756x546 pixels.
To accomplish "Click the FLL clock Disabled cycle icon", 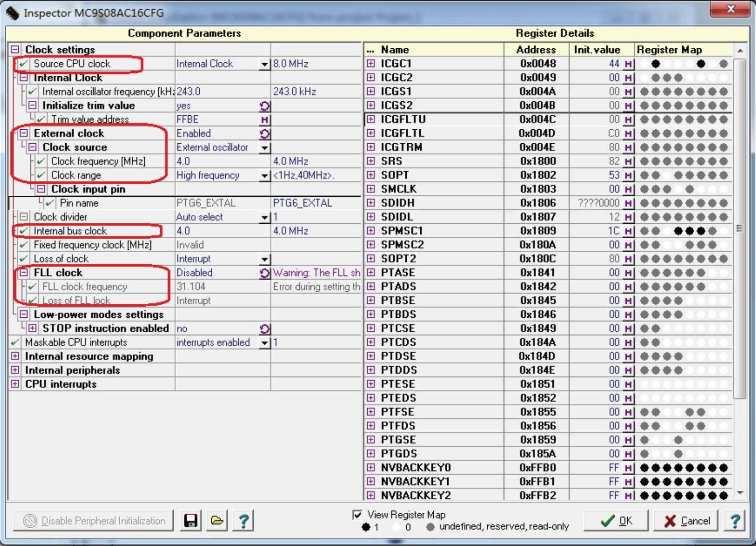I will tap(264, 273).
